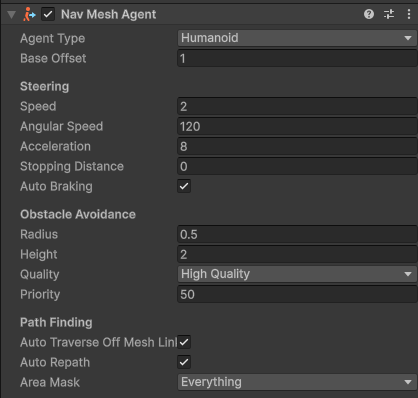Click the Nav Mesh Agent component icon
This screenshot has height=398, width=418.
point(29,14)
